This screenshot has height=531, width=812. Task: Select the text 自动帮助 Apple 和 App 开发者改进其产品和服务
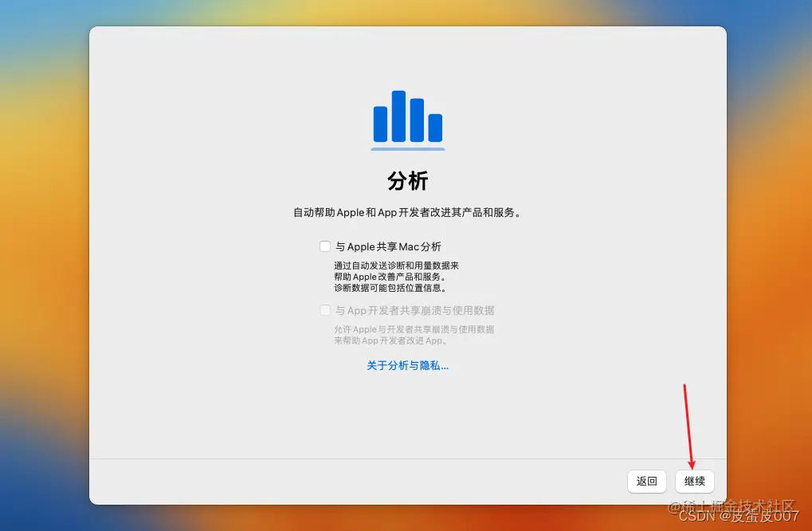(406, 212)
